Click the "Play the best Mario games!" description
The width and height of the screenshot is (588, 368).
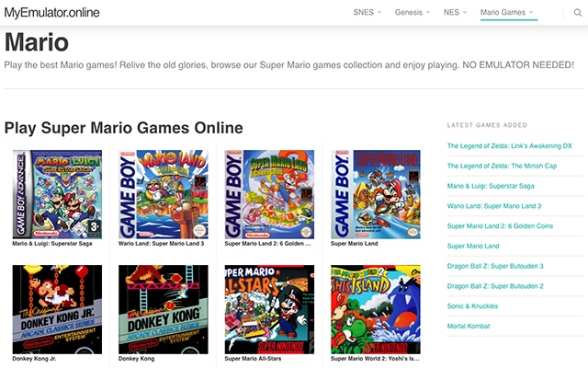(288, 65)
